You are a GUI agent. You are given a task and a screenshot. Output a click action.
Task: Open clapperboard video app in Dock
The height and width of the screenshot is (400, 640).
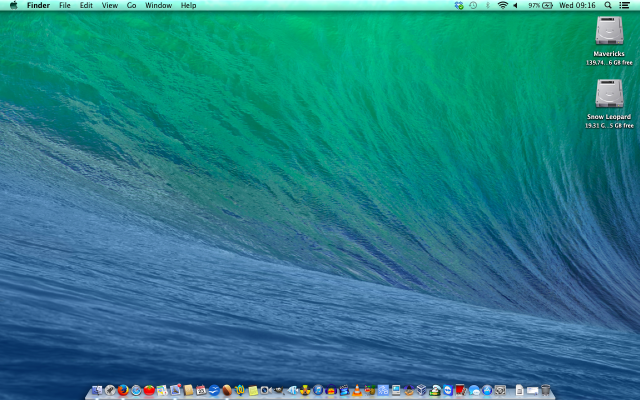(x=344, y=390)
